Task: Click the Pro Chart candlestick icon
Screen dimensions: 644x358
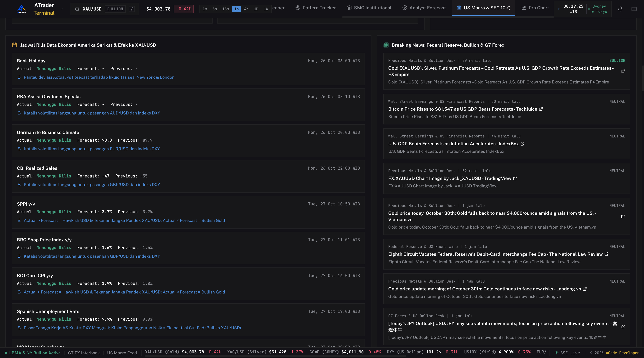Action: [x=524, y=8]
